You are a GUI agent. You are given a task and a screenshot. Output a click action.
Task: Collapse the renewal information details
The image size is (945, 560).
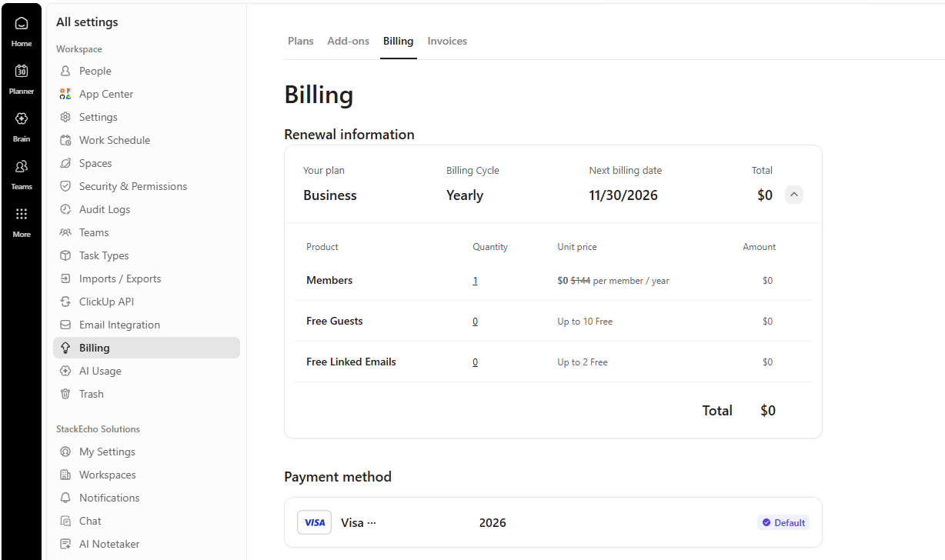click(793, 195)
